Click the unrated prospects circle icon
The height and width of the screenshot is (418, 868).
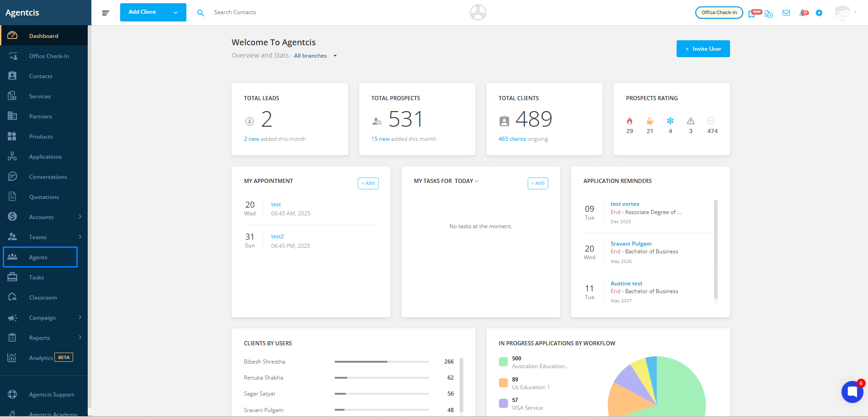click(711, 121)
